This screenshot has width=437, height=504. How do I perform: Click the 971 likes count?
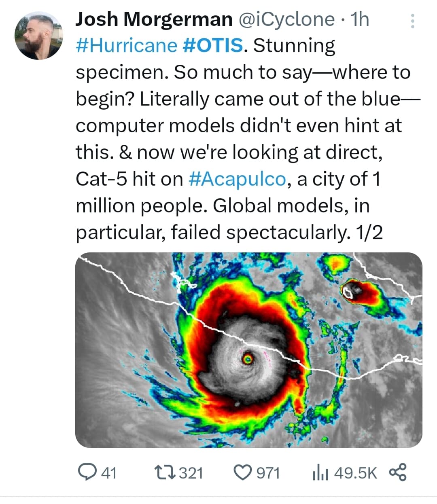pyautogui.click(x=268, y=472)
